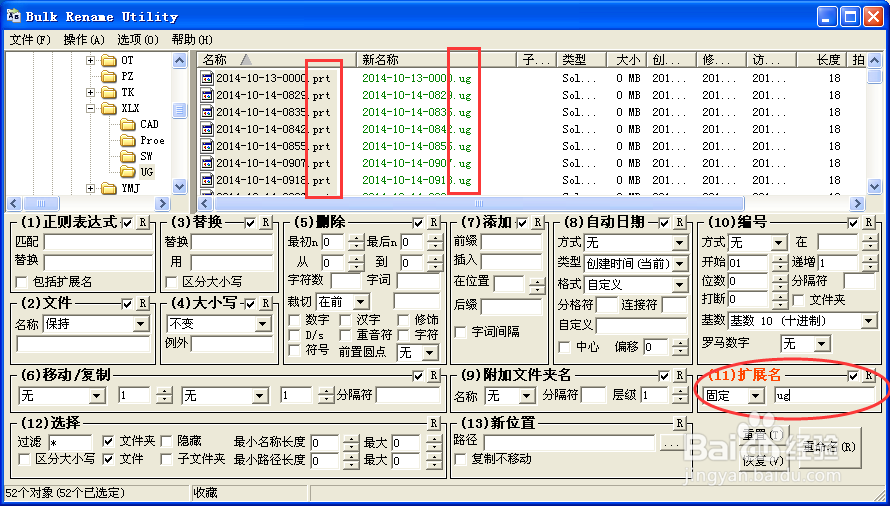
Task: Select the SW folder icon
Action: pyautogui.click(x=128, y=156)
